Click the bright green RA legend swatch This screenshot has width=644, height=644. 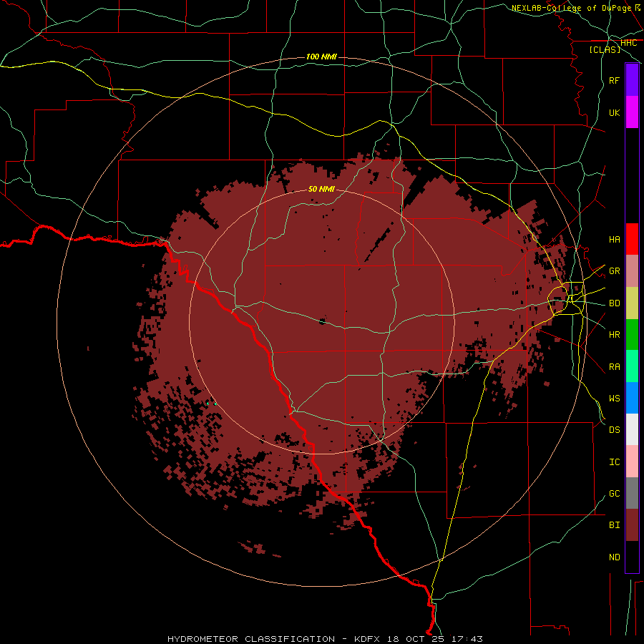click(632, 366)
